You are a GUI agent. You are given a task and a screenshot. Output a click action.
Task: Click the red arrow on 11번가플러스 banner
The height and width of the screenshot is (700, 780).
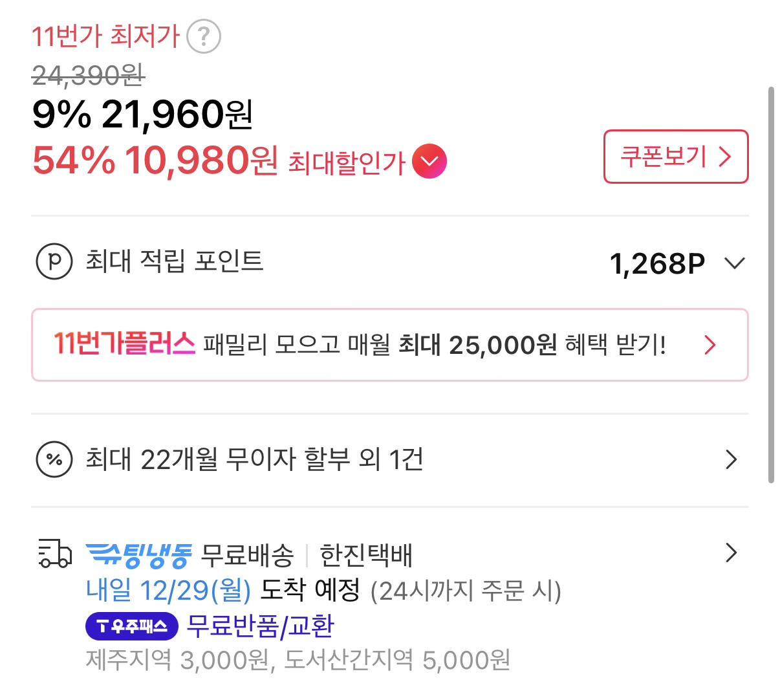pyautogui.click(x=710, y=344)
